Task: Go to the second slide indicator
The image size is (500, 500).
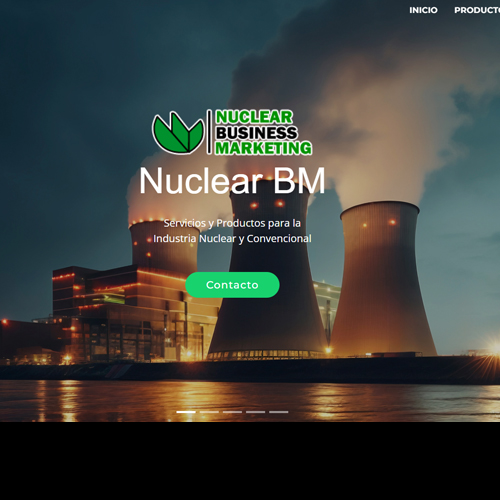Action: [209, 412]
